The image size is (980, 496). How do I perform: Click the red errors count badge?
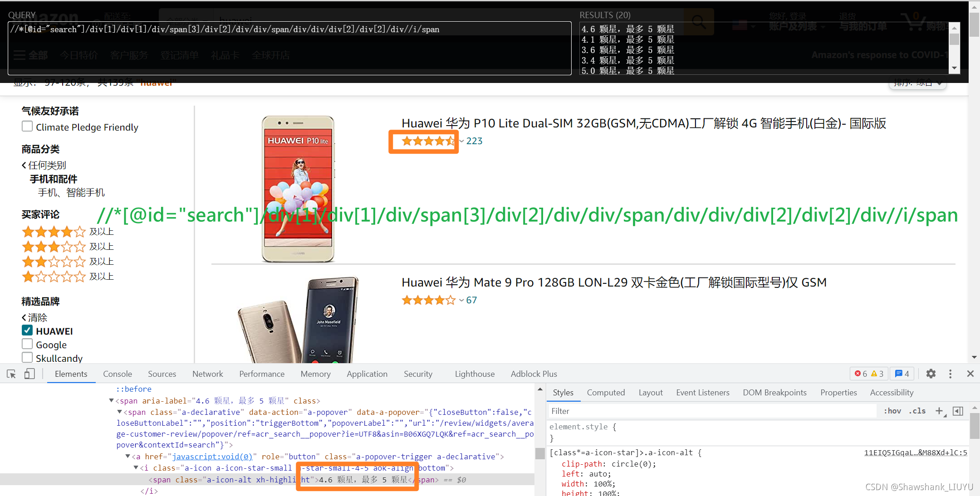click(861, 374)
